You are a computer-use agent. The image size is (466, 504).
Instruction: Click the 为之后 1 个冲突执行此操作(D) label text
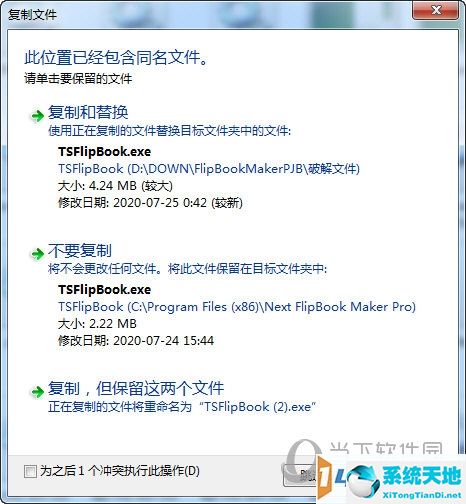(x=120, y=471)
